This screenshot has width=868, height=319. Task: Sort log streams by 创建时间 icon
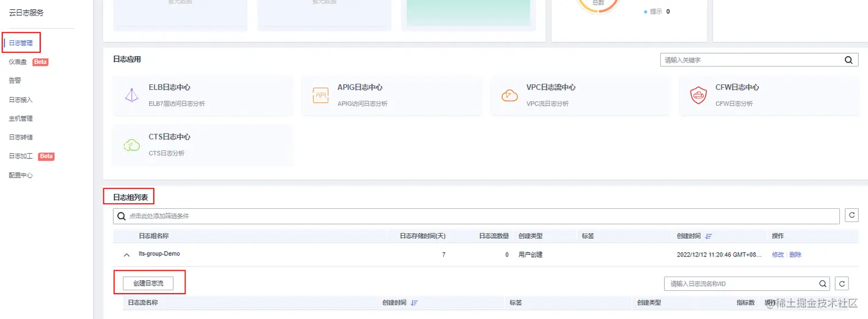click(x=414, y=303)
